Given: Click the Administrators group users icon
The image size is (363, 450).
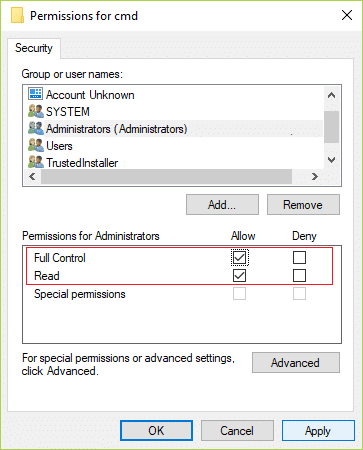Looking at the screenshot, I should (x=36, y=128).
